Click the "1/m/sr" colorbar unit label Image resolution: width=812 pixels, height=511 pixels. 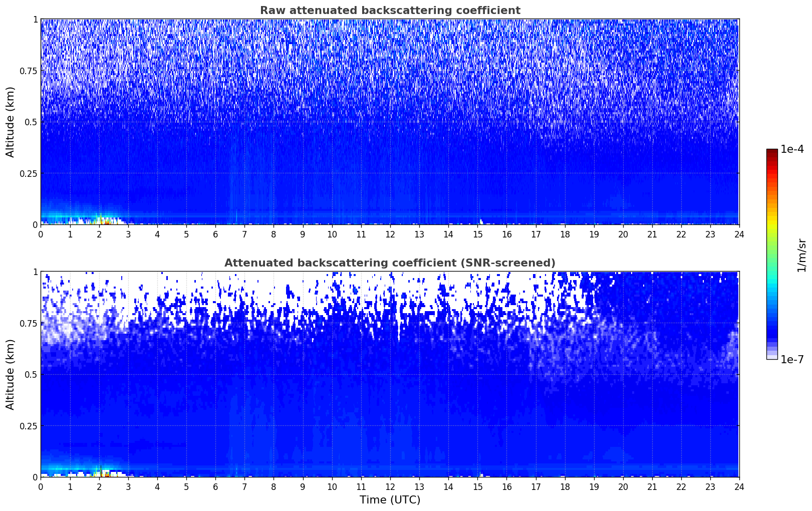801,254
